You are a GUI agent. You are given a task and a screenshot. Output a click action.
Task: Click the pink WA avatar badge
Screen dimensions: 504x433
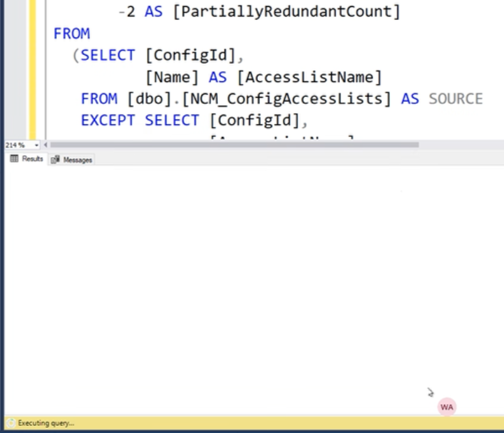(447, 407)
